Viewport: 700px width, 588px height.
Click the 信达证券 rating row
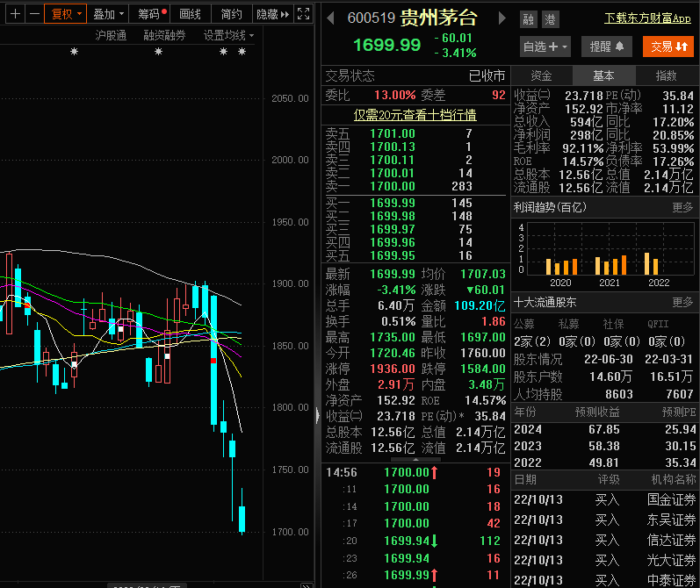(x=604, y=540)
